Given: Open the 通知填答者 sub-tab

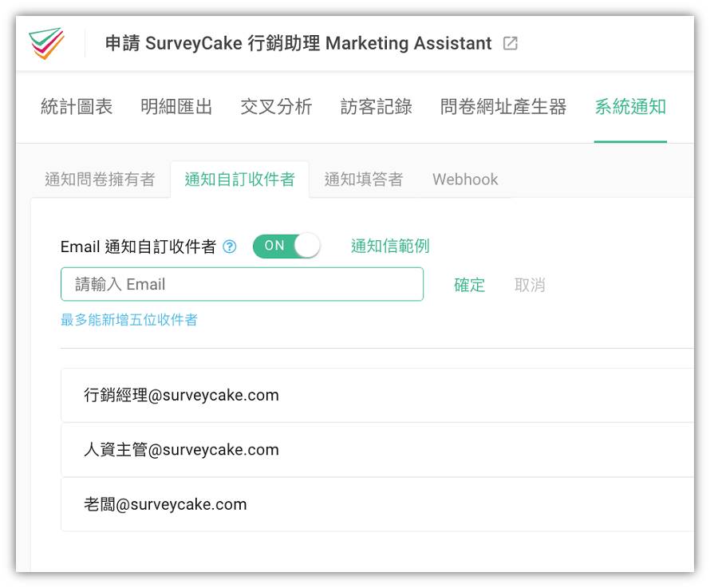Looking at the screenshot, I should tap(364, 180).
